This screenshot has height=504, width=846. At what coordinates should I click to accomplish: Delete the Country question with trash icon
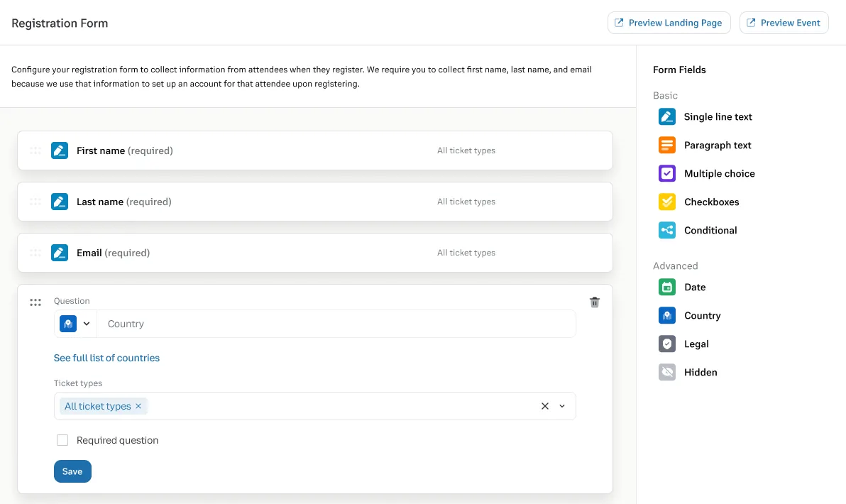click(x=595, y=302)
